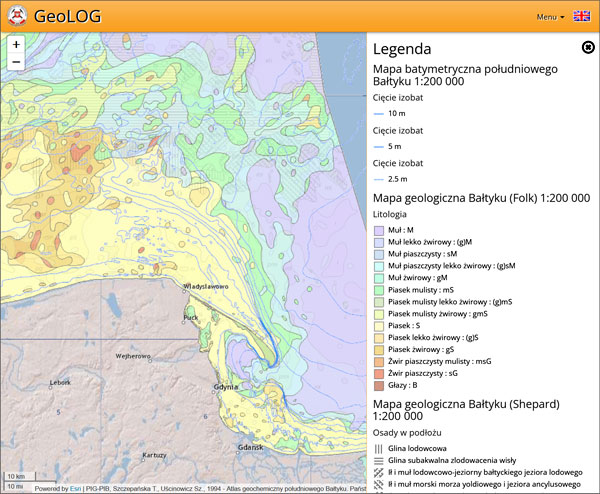Click the morza yoldiowego hatch symbol
The height and width of the screenshot is (494, 600).
pyautogui.click(x=378, y=484)
